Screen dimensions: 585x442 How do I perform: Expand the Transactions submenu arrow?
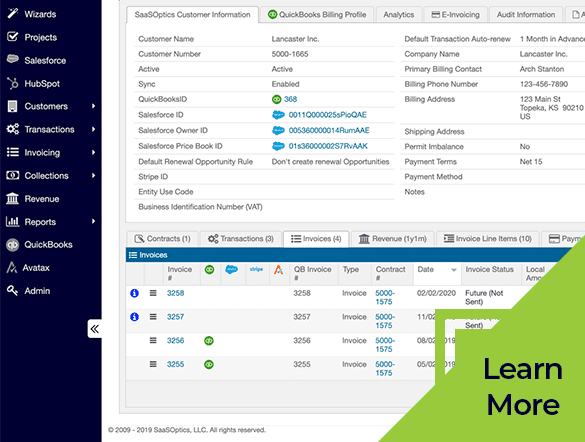pyautogui.click(x=93, y=129)
